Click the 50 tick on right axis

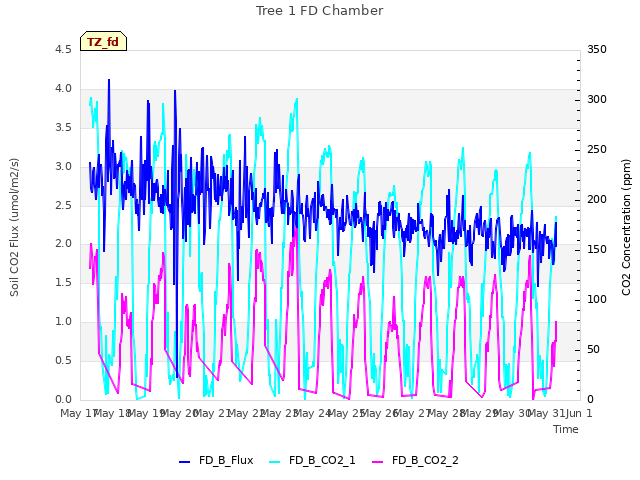click(593, 349)
